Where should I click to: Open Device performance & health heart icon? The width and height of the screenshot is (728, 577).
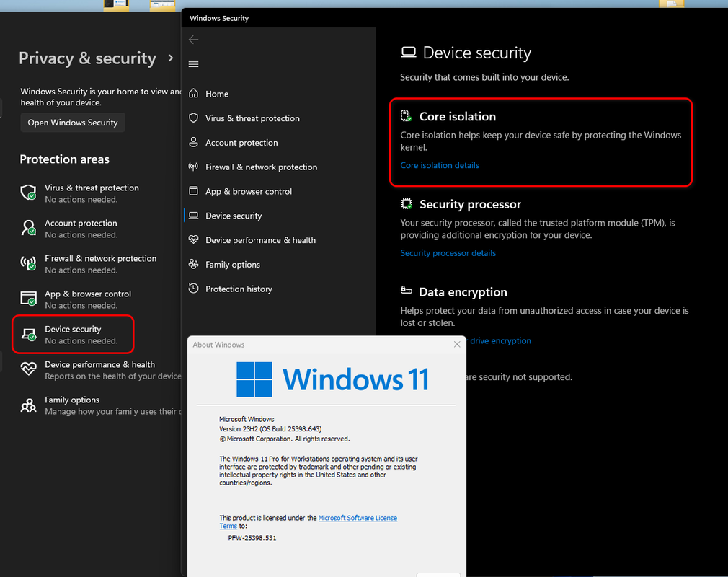[194, 239]
